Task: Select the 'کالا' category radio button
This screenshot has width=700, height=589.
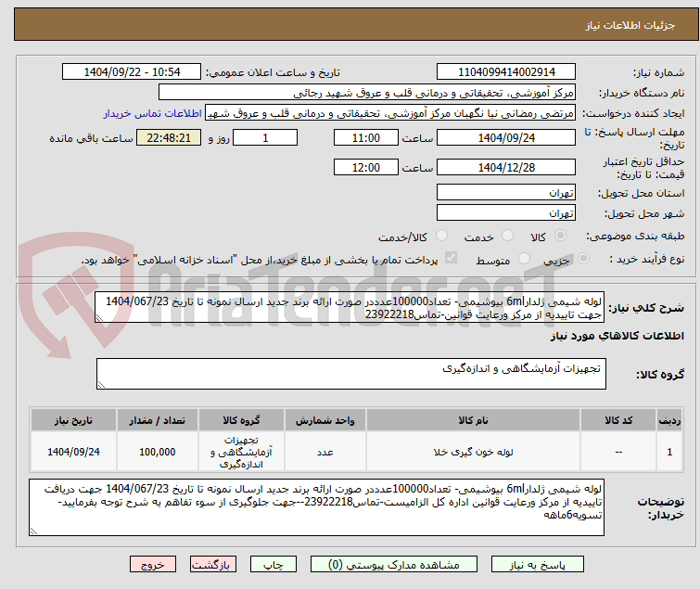Action: point(560,236)
